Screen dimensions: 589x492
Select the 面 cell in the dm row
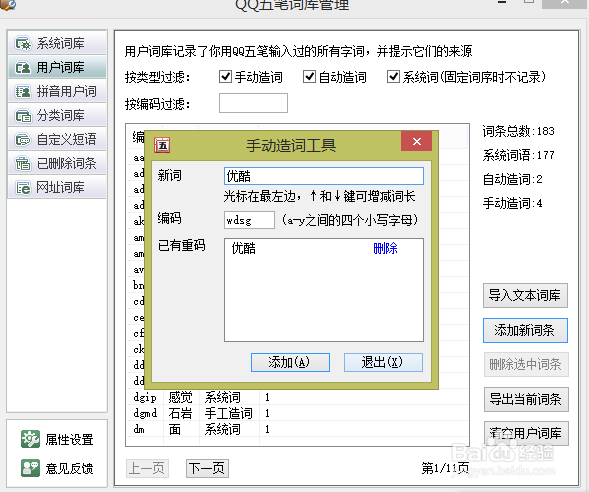(x=174, y=429)
